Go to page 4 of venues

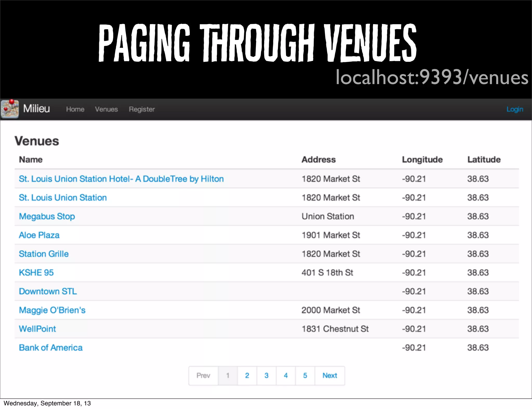pyautogui.click(x=286, y=376)
